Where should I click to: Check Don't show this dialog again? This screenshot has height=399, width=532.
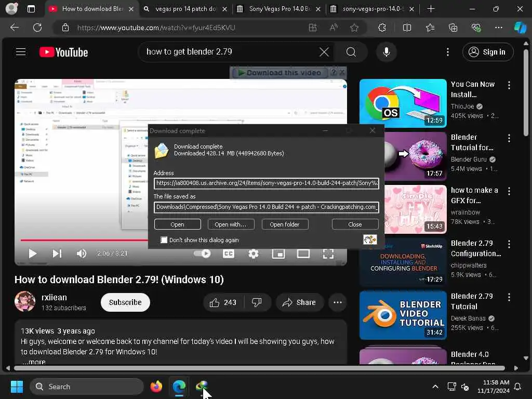(x=164, y=240)
